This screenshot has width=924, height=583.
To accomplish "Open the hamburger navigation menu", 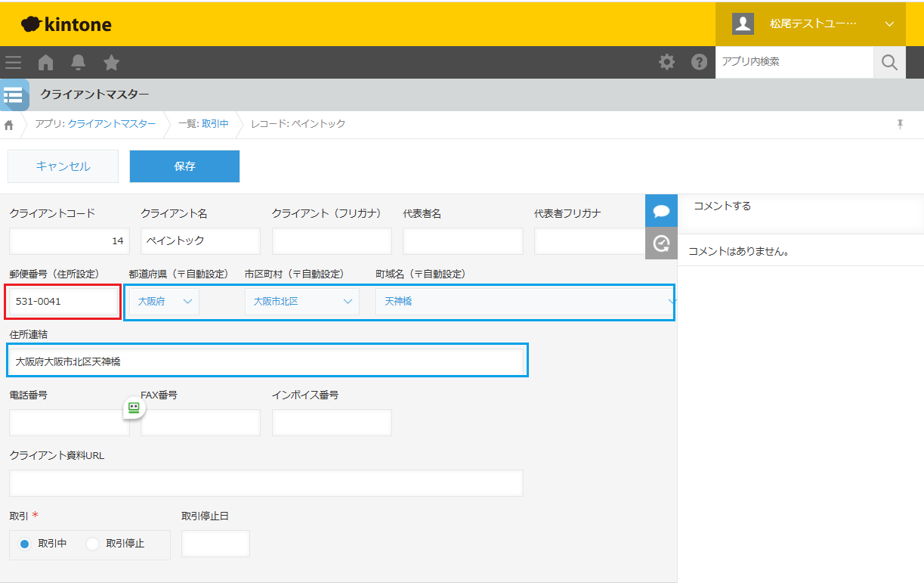I will tap(13, 62).
